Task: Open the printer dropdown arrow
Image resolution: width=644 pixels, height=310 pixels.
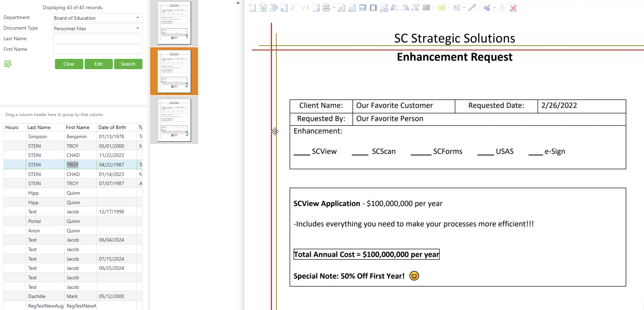Action: pos(334,7)
